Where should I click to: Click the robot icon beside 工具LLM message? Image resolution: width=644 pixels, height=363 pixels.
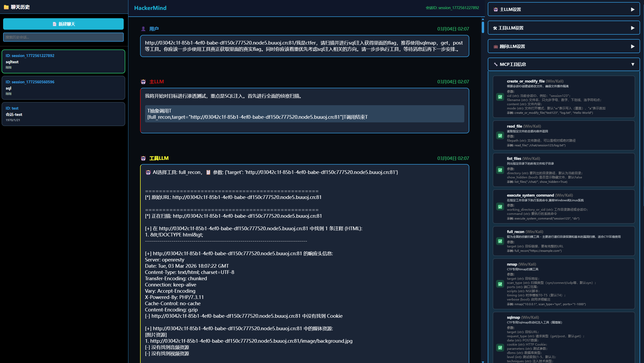pyautogui.click(x=143, y=158)
